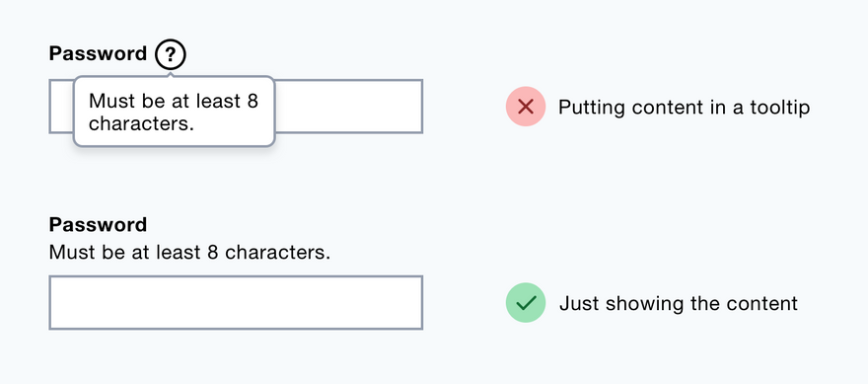Click the Password label above the helper text
This screenshot has height=384, width=868.
point(98,225)
